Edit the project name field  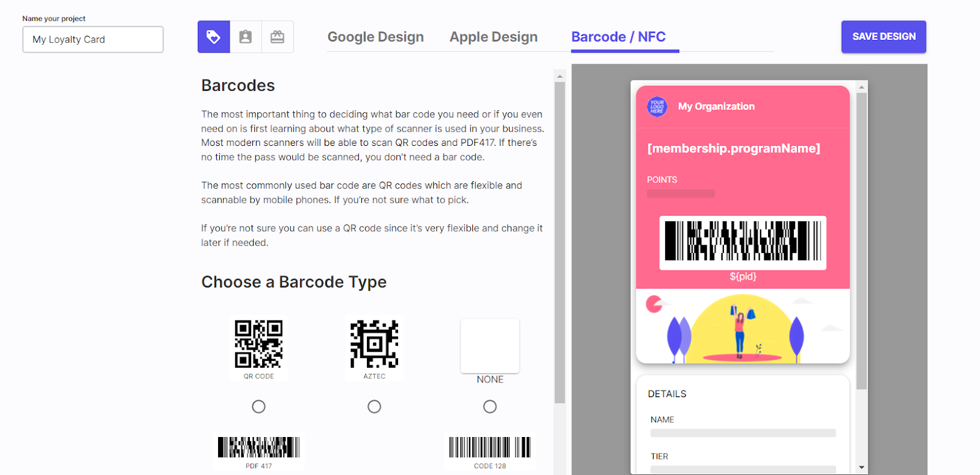tap(93, 39)
